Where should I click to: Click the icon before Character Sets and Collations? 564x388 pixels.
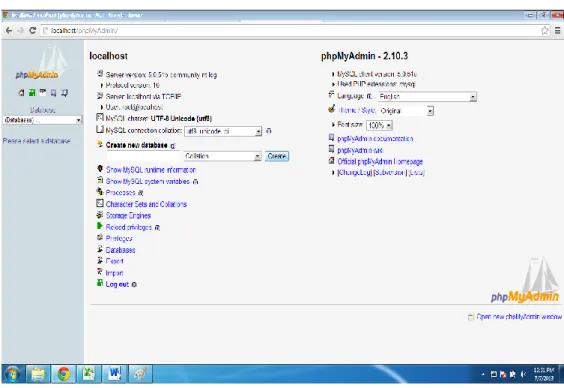[100, 204]
